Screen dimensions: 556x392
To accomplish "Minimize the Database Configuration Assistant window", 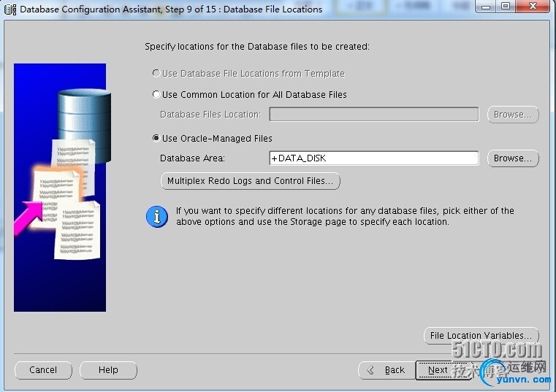I will [486, 7].
